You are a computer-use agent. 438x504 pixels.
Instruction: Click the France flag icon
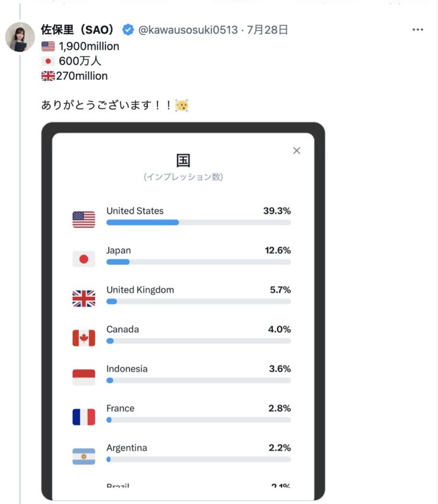click(x=84, y=417)
